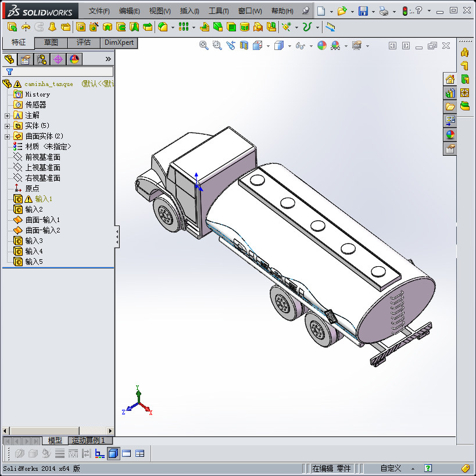
Task: Click the View Orientation icon
Action: coord(257,45)
